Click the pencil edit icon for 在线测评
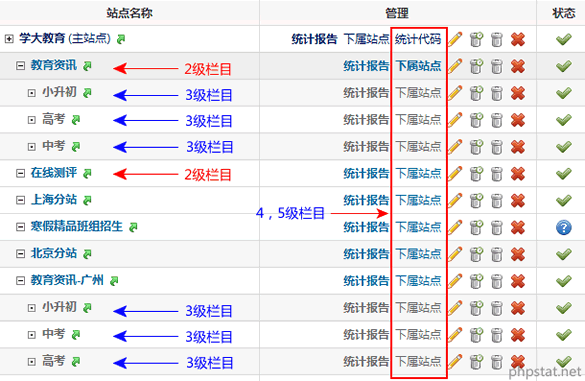 455,174
